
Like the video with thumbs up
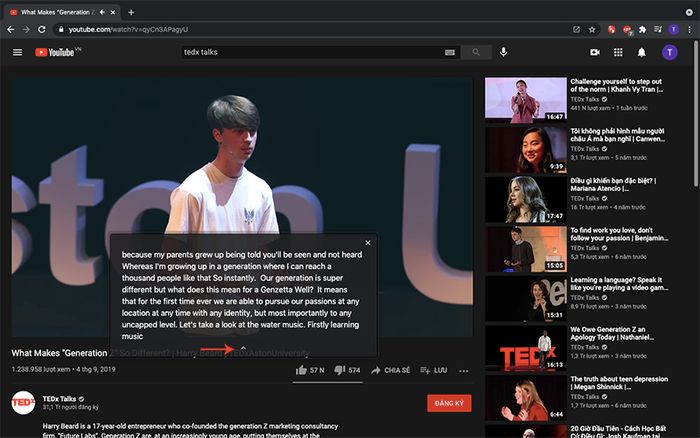tap(301, 370)
